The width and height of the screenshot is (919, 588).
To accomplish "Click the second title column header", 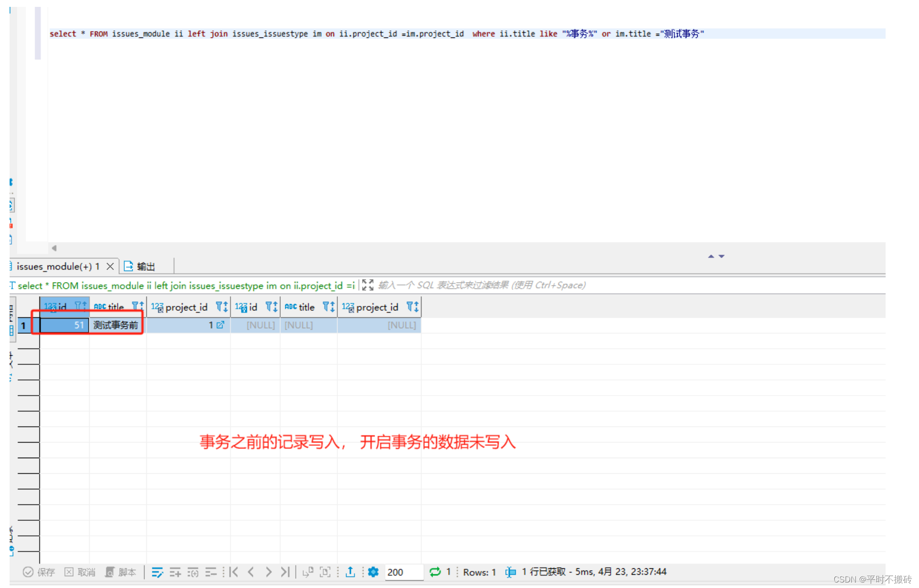I will pos(309,307).
